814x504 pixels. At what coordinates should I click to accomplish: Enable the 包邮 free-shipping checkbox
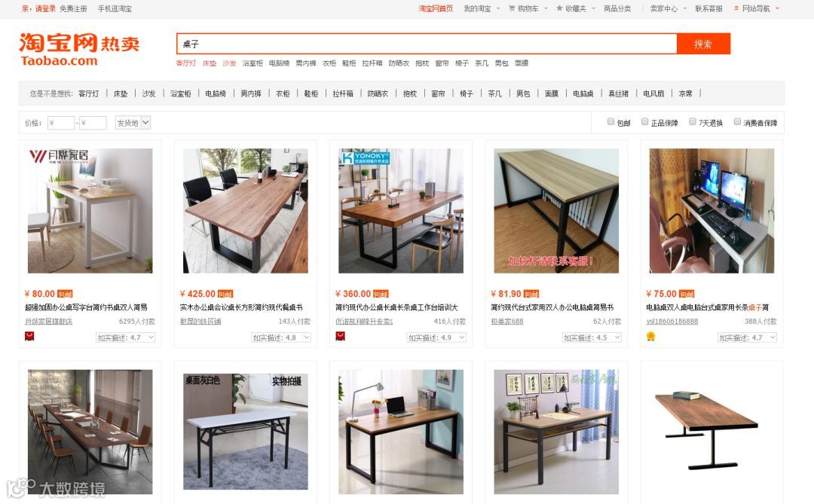pyautogui.click(x=611, y=122)
